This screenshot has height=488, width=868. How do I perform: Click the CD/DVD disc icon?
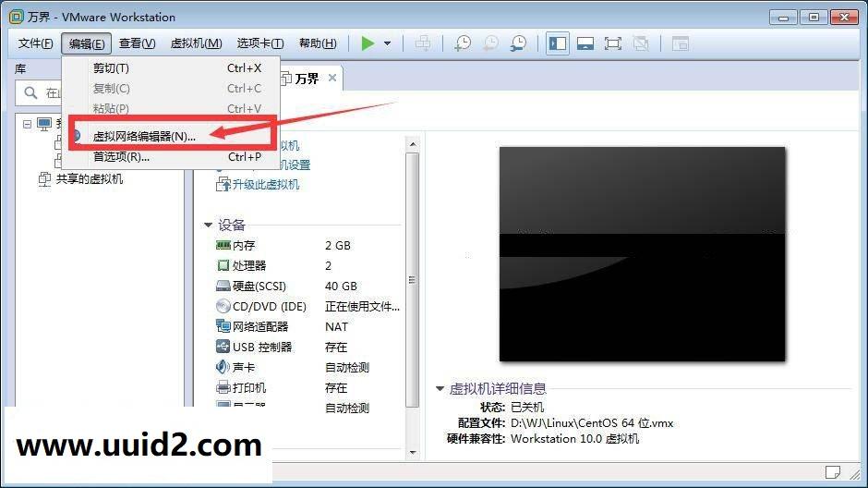223,306
